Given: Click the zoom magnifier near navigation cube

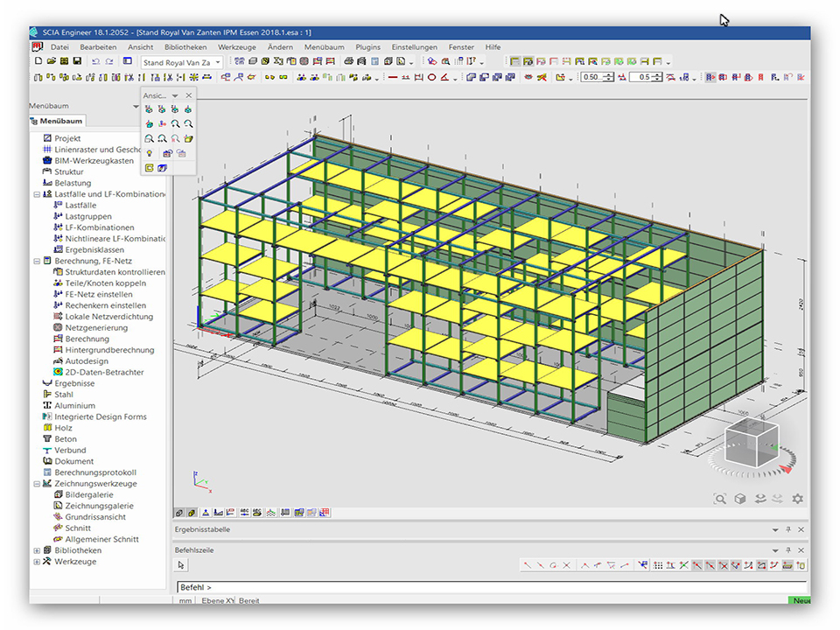Looking at the screenshot, I should [719, 499].
